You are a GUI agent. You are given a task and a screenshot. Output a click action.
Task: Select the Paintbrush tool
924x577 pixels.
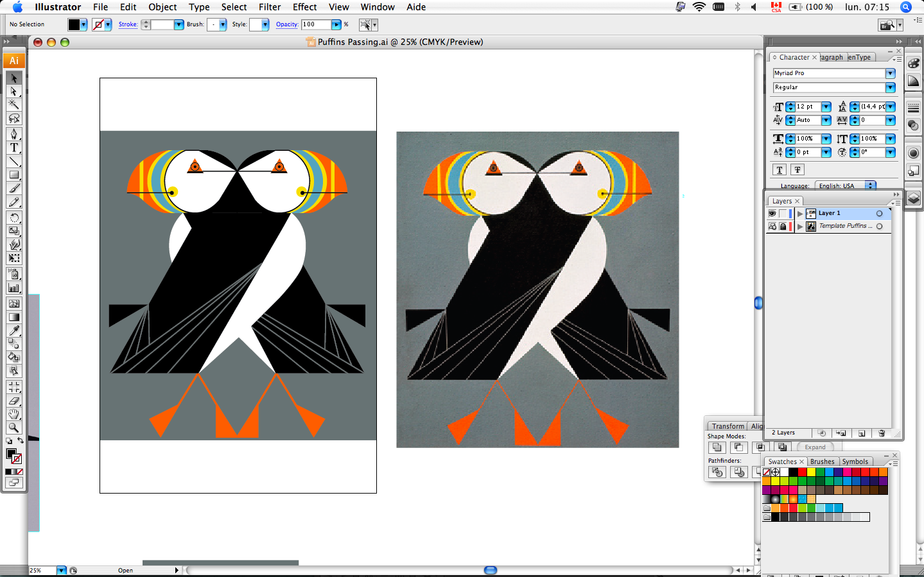pos(14,188)
